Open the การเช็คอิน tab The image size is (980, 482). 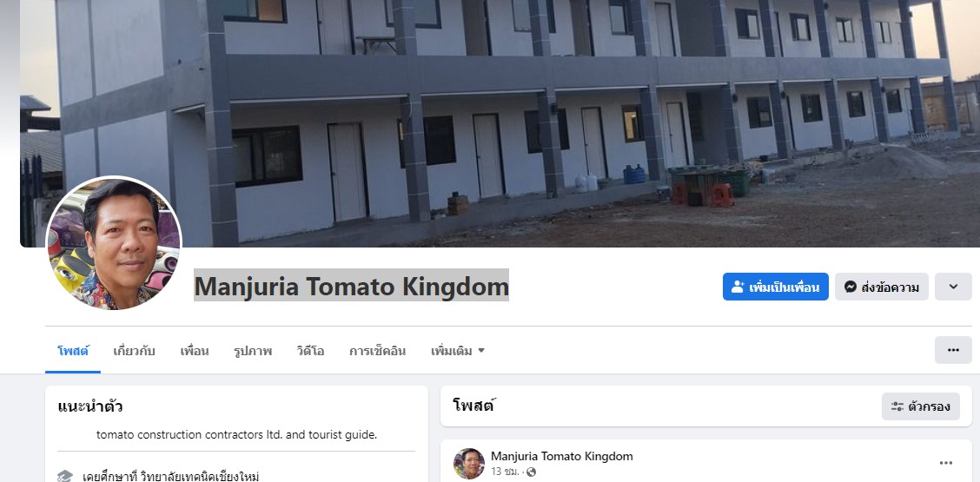point(378,351)
